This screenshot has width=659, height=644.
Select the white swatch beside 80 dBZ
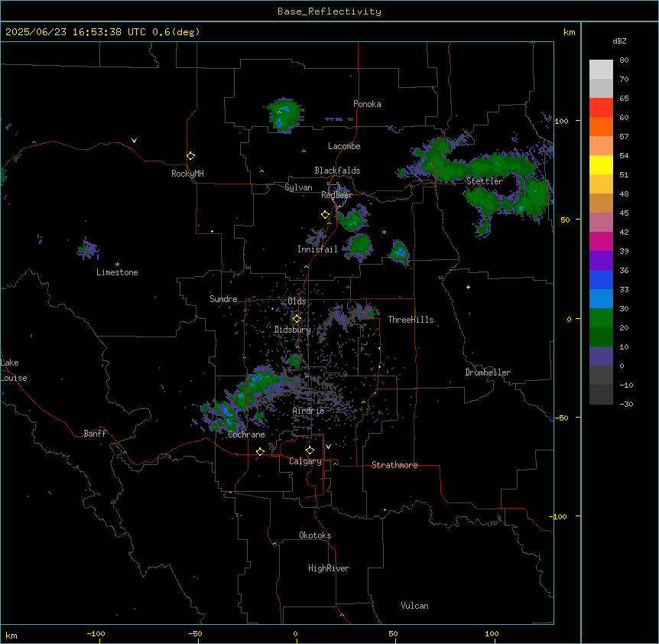[601, 69]
